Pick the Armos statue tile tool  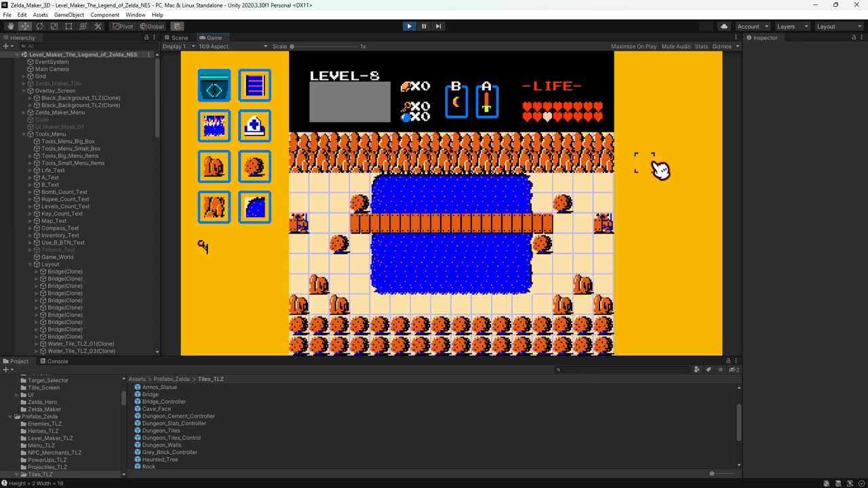click(x=214, y=207)
